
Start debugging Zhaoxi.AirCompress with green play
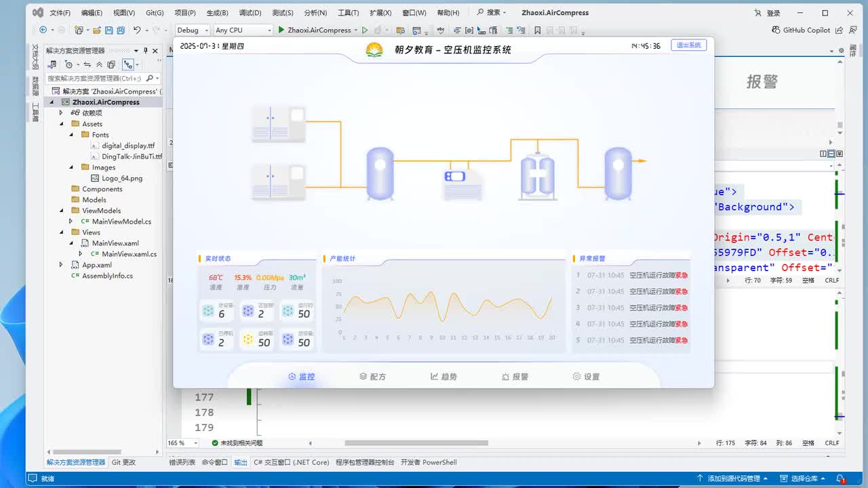click(x=281, y=30)
